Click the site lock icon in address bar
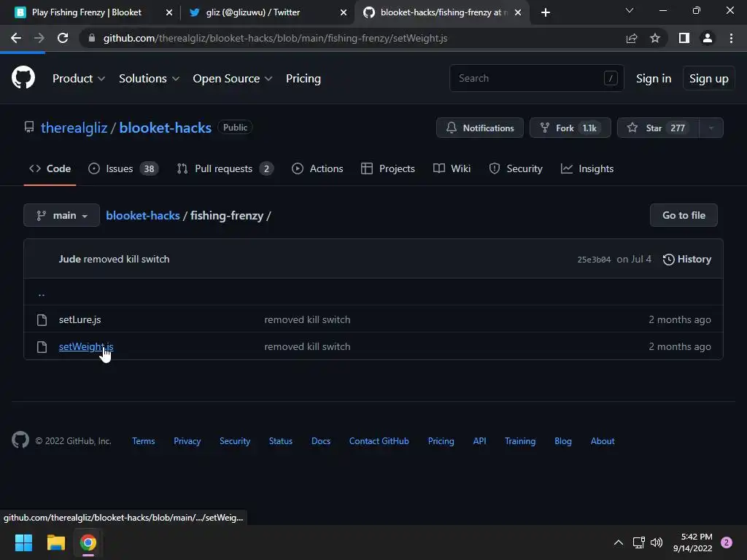Viewport: 747px width, 560px height. coord(92,38)
